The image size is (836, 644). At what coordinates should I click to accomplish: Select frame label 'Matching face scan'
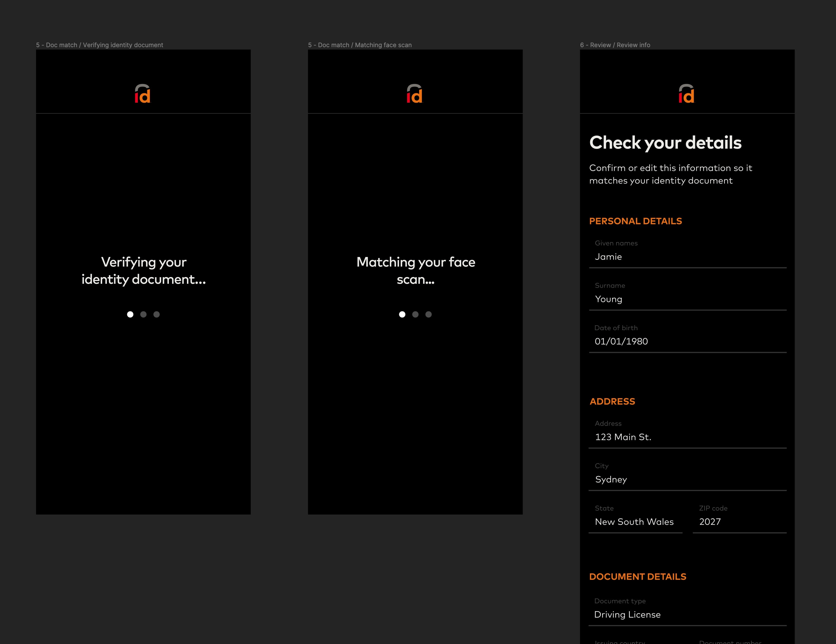360,45
